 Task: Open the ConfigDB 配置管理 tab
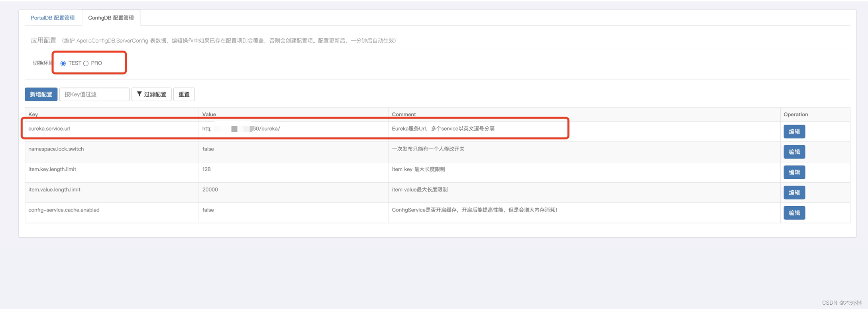point(111,18)
